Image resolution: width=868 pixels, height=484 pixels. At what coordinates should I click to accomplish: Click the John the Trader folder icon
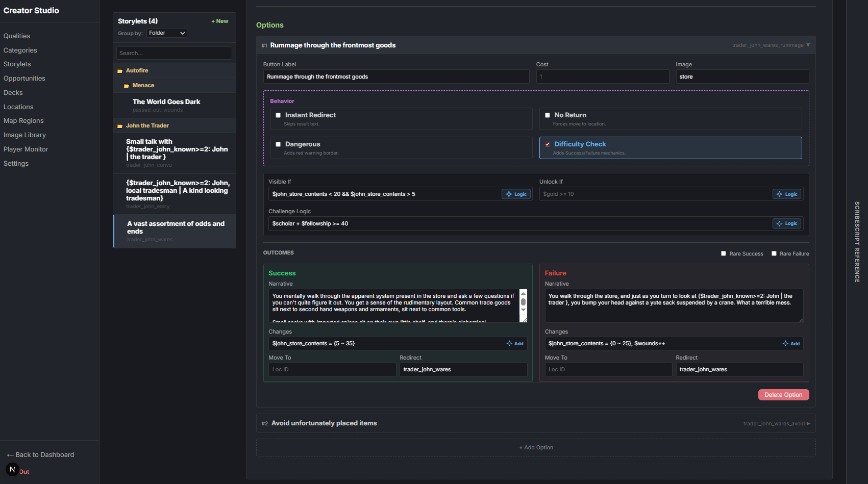(120, 126)
